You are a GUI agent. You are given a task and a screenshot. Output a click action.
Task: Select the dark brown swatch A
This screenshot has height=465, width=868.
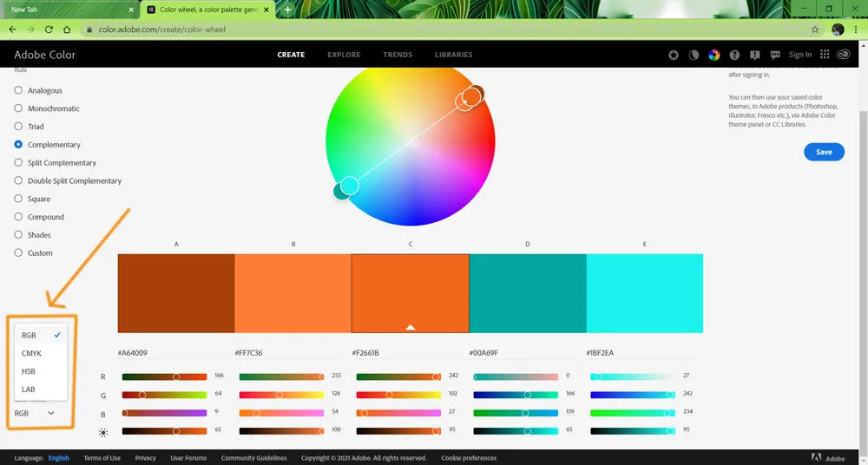[x=176, y=293]
